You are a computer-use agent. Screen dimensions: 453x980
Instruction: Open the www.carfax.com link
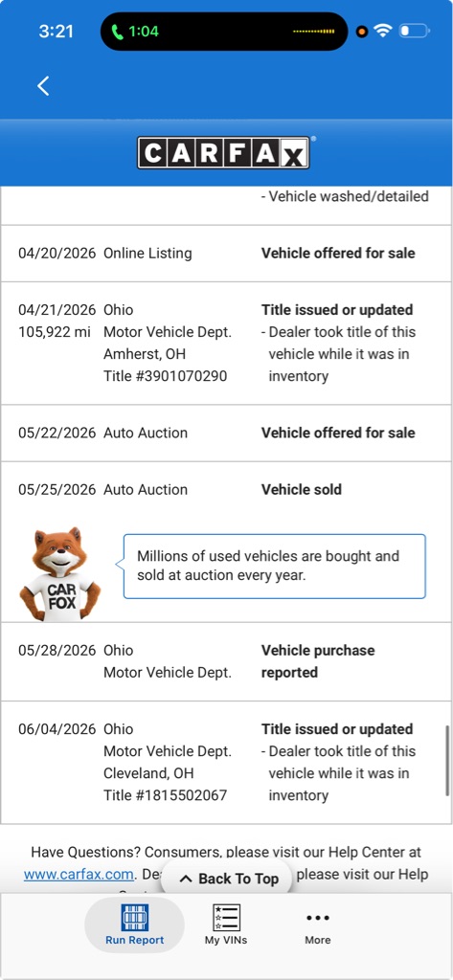tap(79, 875)
